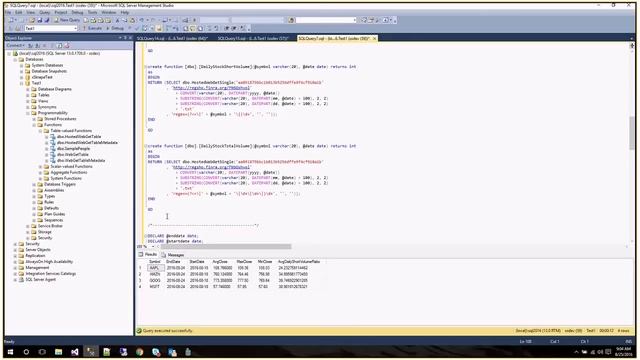The width and height of the screenshot is (640, 360).
Task: Collapse the Test1 database node
Action: [x=22, y=83]
